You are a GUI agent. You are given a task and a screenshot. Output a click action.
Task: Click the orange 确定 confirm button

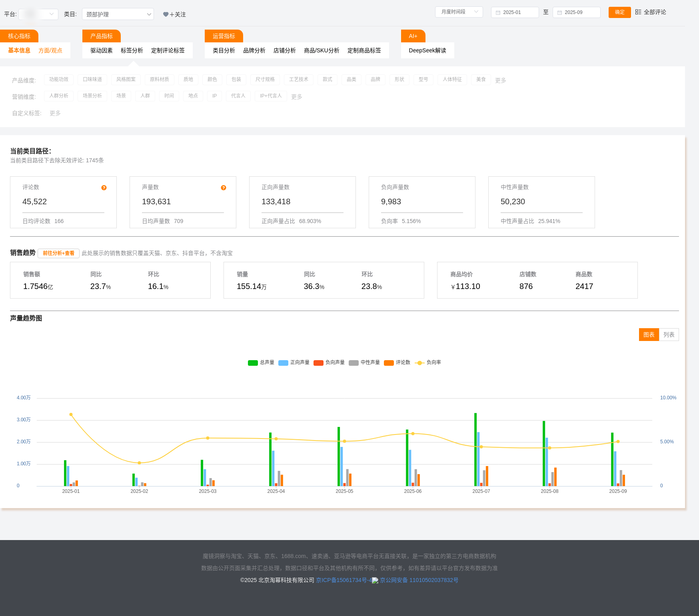point(619,12)
